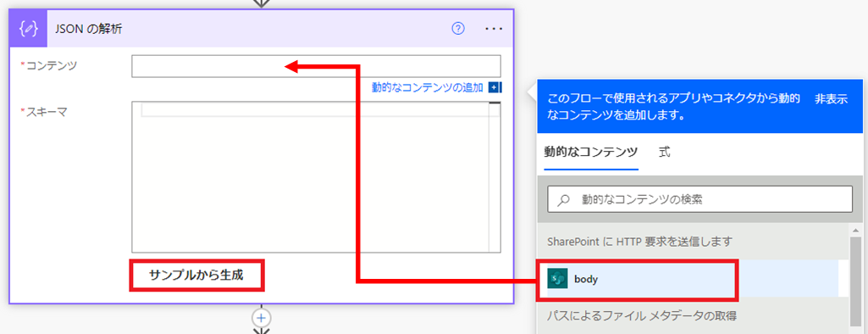Click the スキーマ editor vertical scrollbar
868x334 pixels.
click(x=495, y=177)
